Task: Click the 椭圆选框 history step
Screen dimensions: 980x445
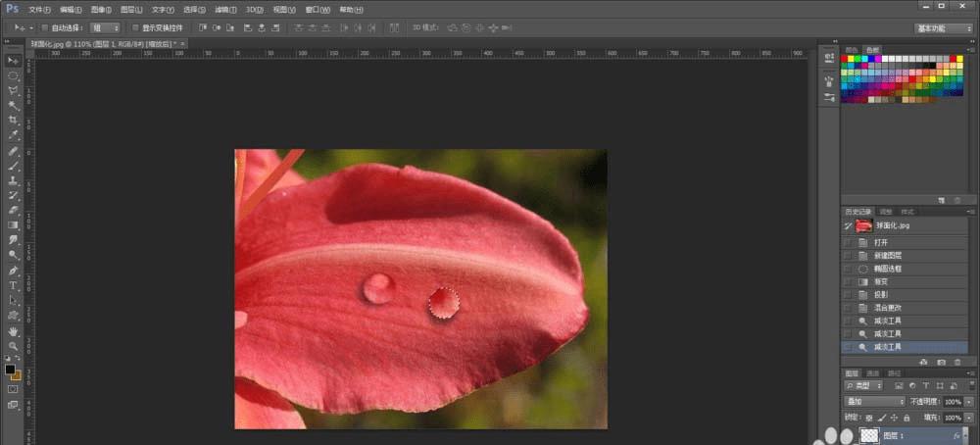Action: (x=890, y=268)
